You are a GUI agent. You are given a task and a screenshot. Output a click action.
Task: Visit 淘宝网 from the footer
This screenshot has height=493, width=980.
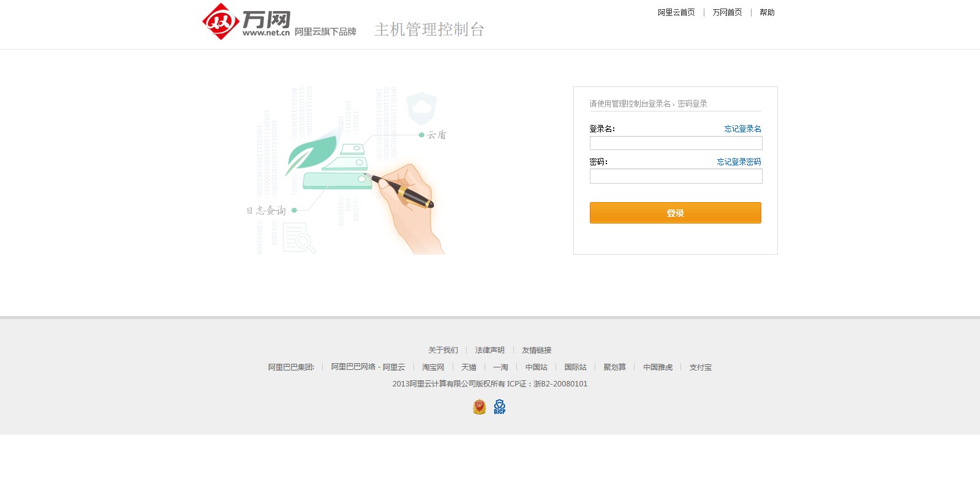(x=433, y=367)
